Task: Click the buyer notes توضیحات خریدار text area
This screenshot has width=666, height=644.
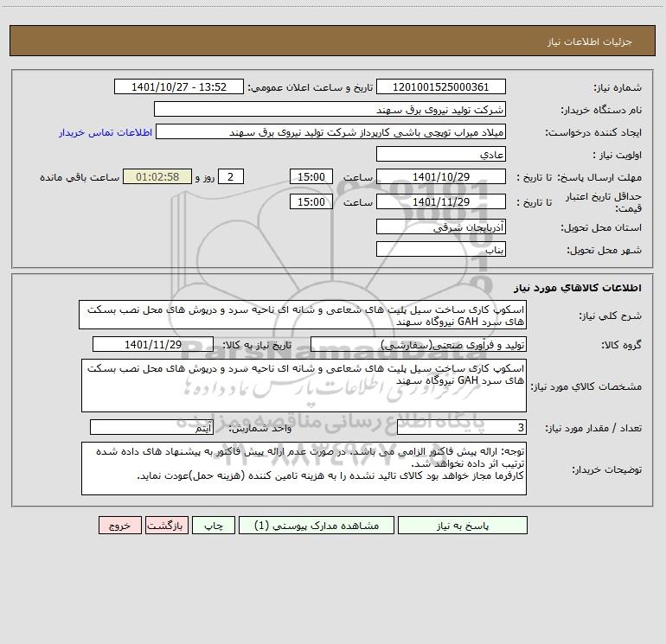Action: (x=304, y=469)
